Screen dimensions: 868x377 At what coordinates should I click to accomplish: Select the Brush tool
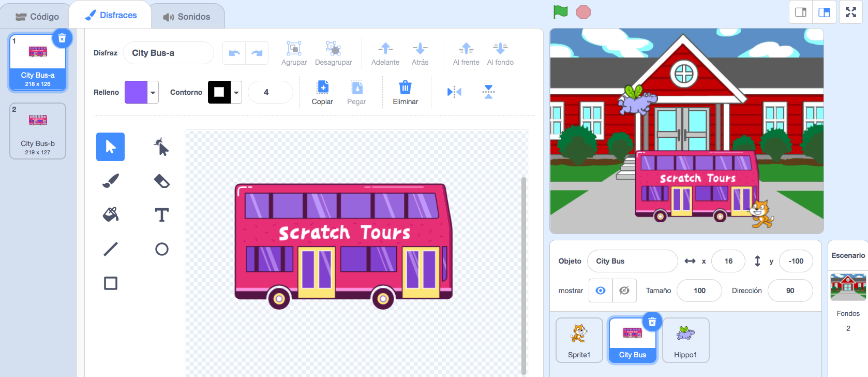click(x=111, y=181)
